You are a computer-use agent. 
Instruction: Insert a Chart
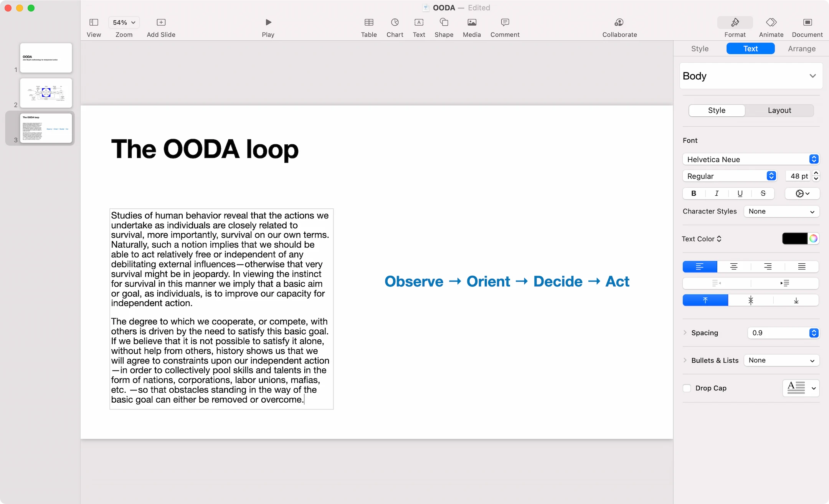pos(395,27)
